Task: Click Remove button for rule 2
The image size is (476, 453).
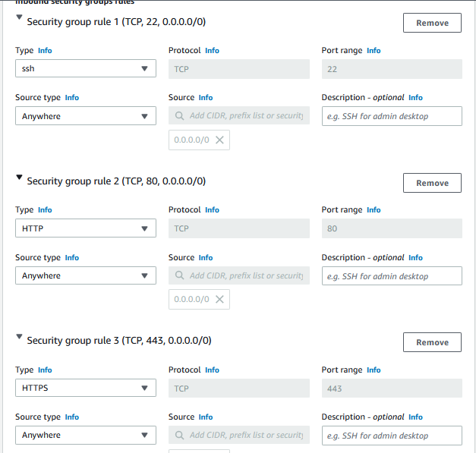Action: tap(432, 183)
